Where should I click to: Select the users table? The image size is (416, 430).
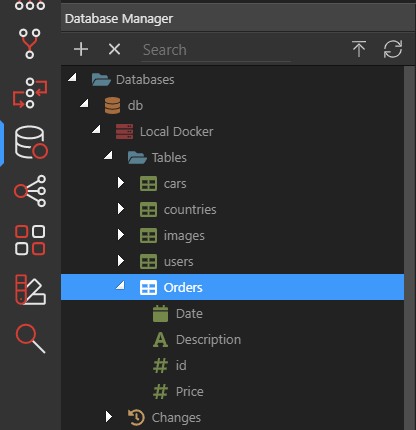point(178,262)
